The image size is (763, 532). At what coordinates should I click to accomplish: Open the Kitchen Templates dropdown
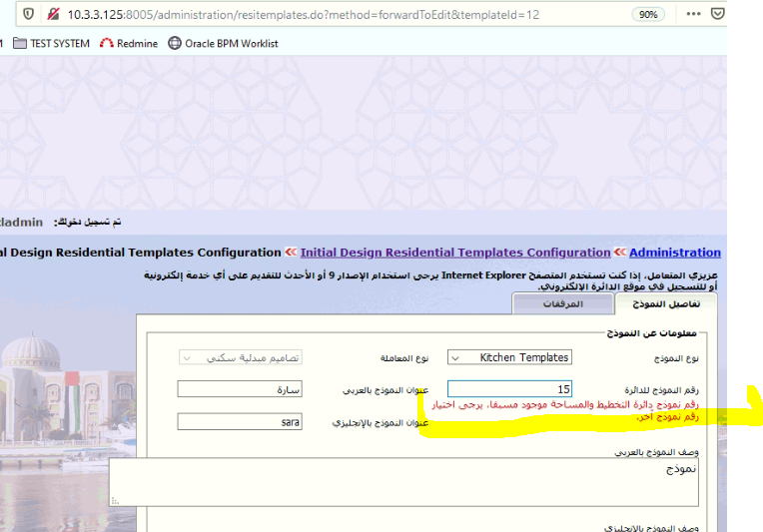pos(509,357)
